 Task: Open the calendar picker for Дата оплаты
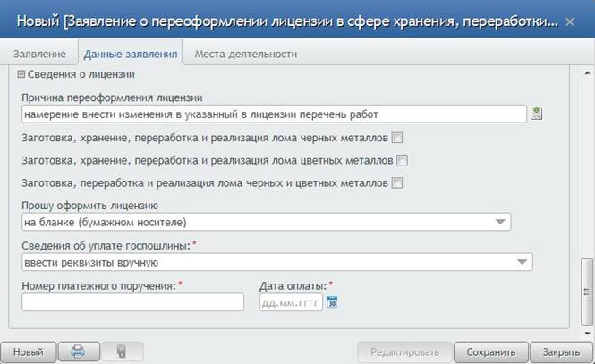point(332,302)
